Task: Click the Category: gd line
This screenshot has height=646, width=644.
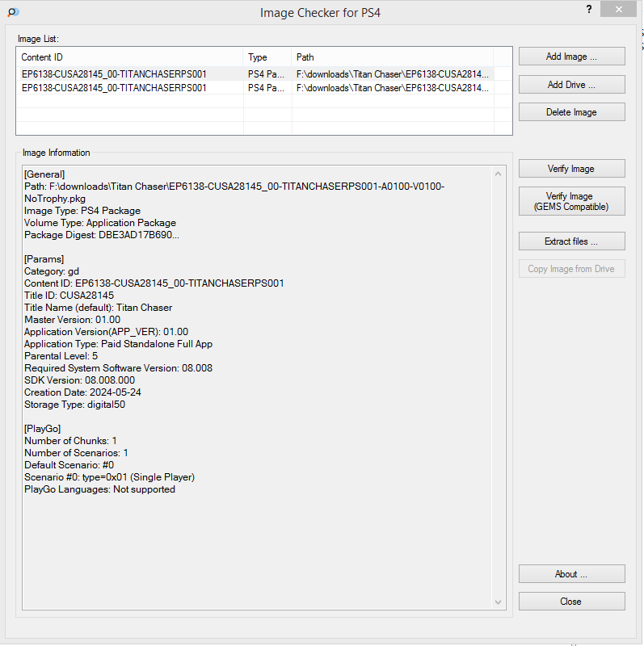Action: click(x=52, y=271)
